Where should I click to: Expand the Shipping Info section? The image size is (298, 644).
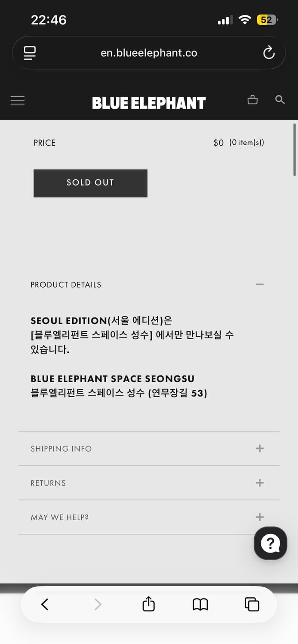[259, 449]
